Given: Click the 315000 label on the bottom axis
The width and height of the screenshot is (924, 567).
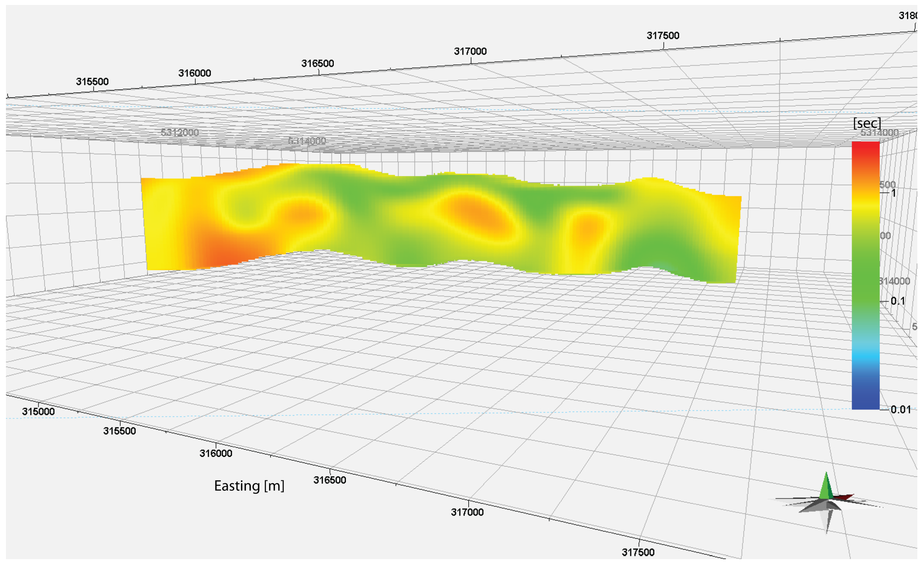Looking at the screenshot, I should pos(38,412).
